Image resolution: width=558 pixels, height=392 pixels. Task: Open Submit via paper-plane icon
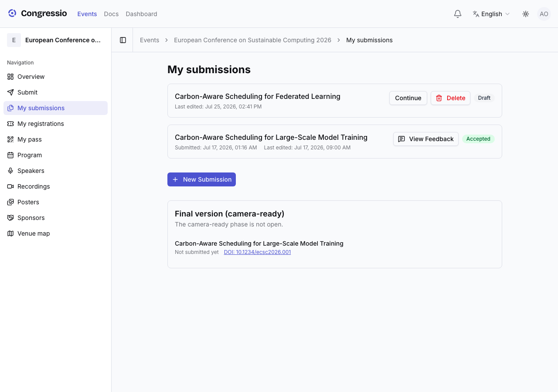[10, 92]
